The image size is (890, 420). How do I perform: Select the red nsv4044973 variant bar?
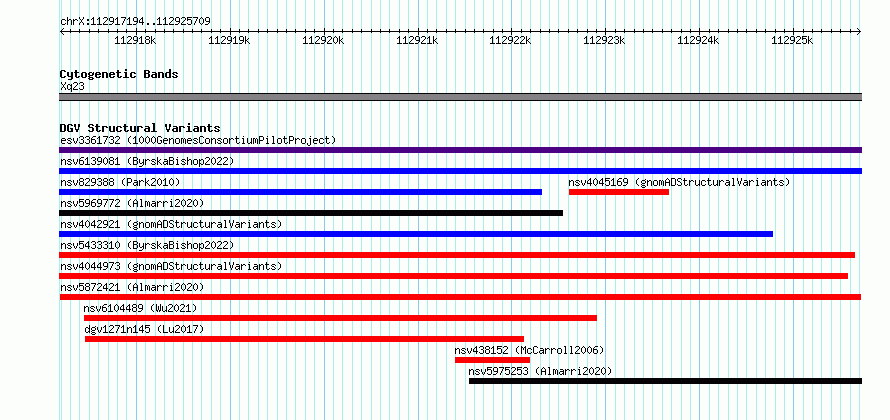[454, 276]
